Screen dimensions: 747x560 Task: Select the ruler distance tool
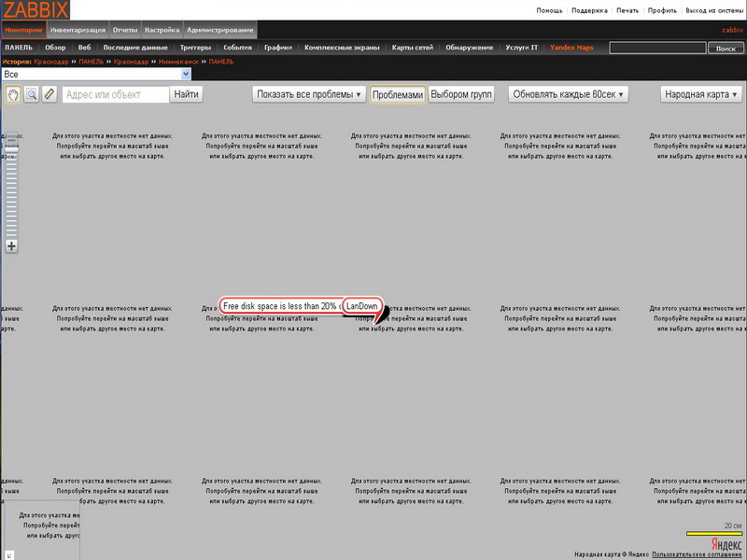pyautogui.click(x=49, y=94)
